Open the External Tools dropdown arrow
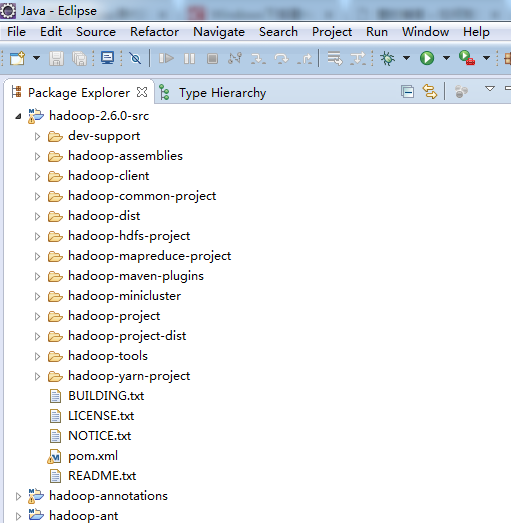 click(x=487, y=58)
